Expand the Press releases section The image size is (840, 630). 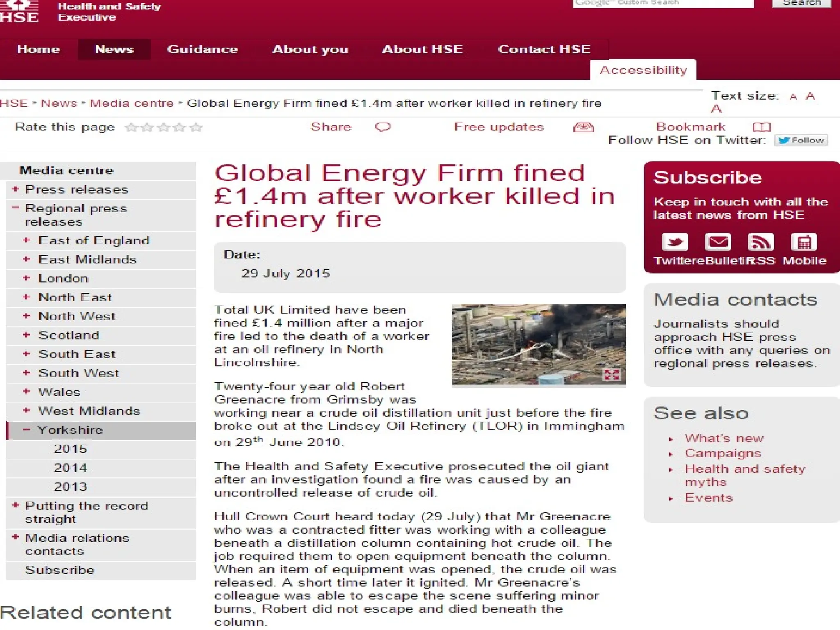(x=16, y=189)
